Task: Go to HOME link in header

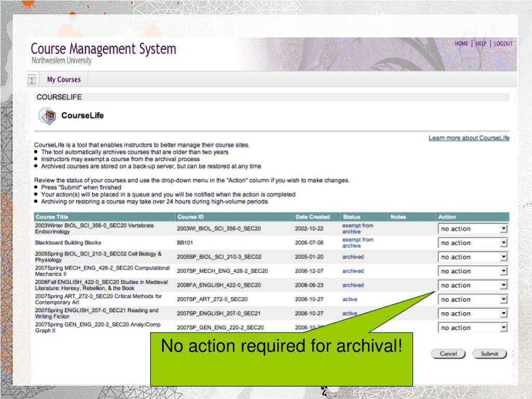Action: [x=461, y=44]
